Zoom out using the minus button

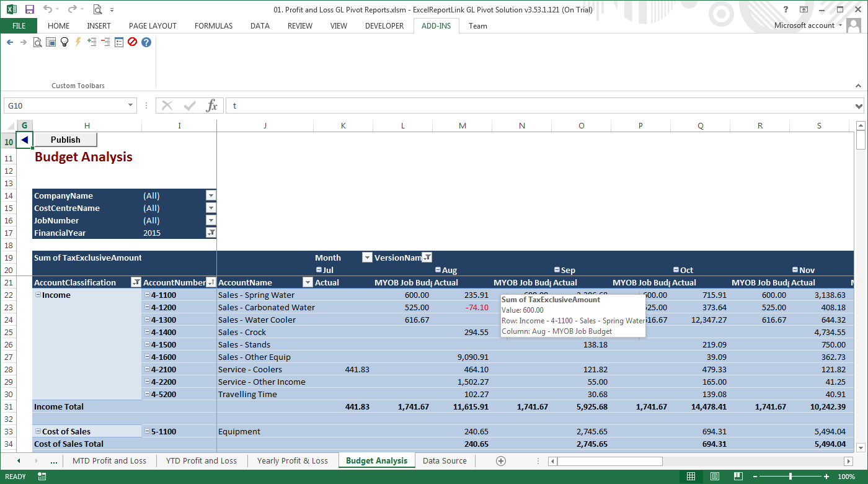(x=755, y=477)
